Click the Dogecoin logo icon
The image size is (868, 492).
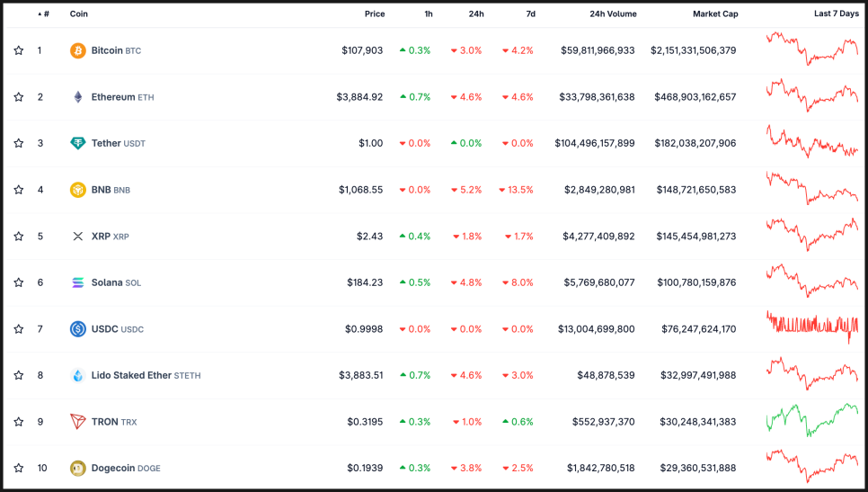[78, 468]
